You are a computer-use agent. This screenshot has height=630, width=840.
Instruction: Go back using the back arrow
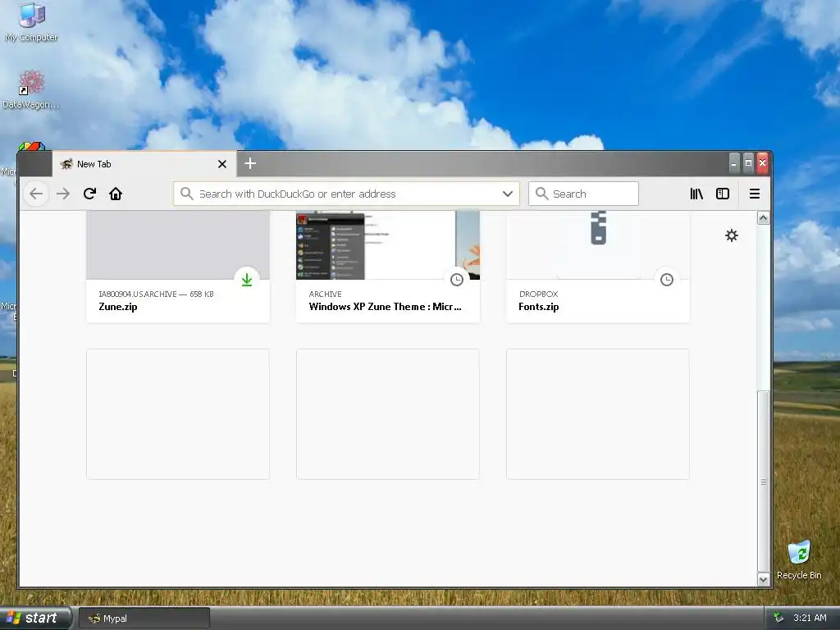coord(36,194)
